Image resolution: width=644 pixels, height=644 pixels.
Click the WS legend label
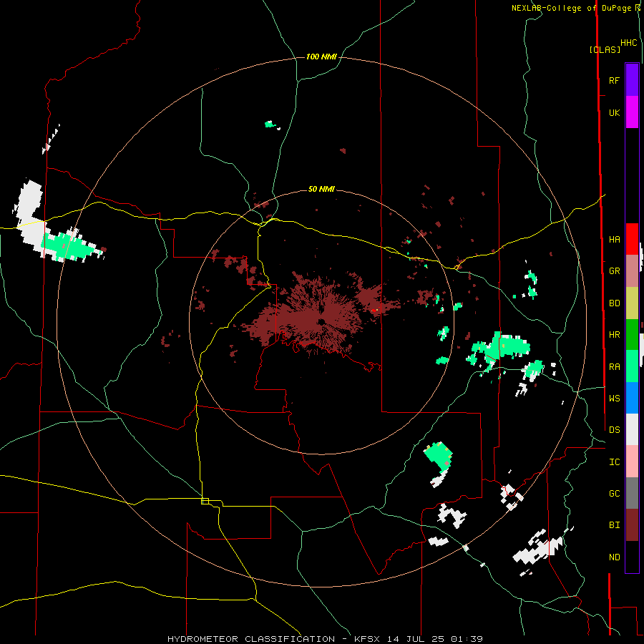[614, 399]
